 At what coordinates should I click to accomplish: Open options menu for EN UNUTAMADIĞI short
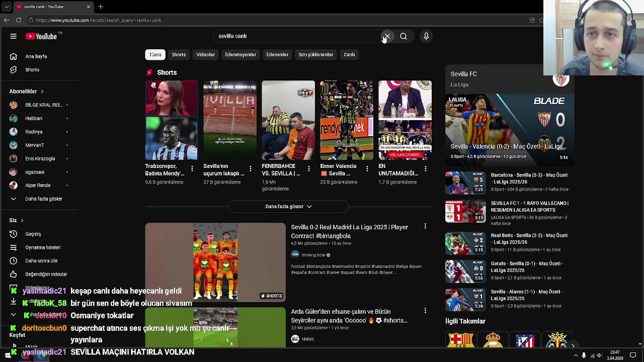[x=425, y=169]
